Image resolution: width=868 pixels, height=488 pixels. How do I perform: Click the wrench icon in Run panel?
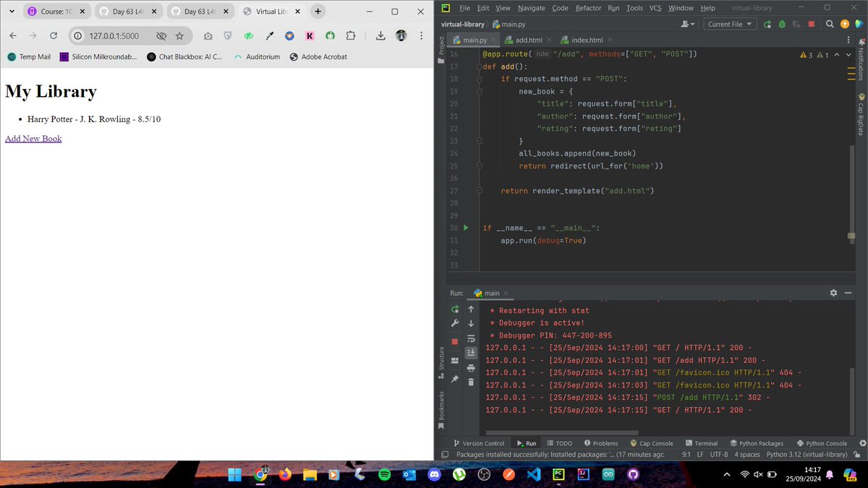click(454, 323)
